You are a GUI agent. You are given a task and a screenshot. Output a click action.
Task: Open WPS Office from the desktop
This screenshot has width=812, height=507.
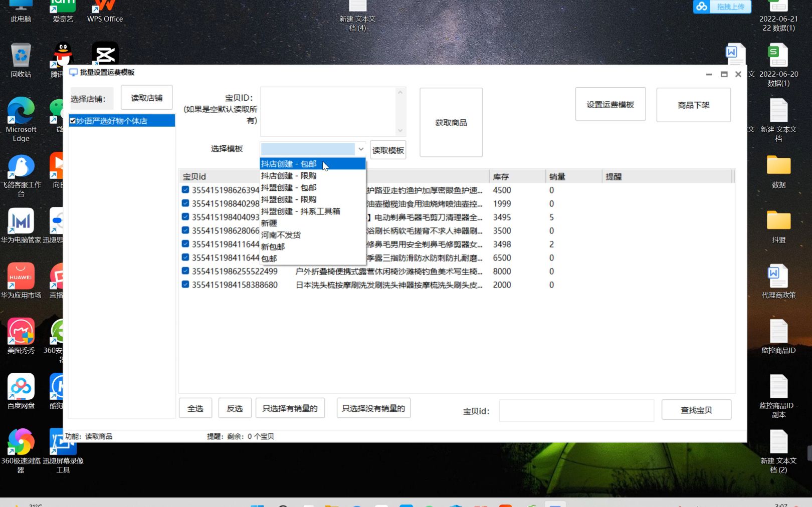click(104, 8)
